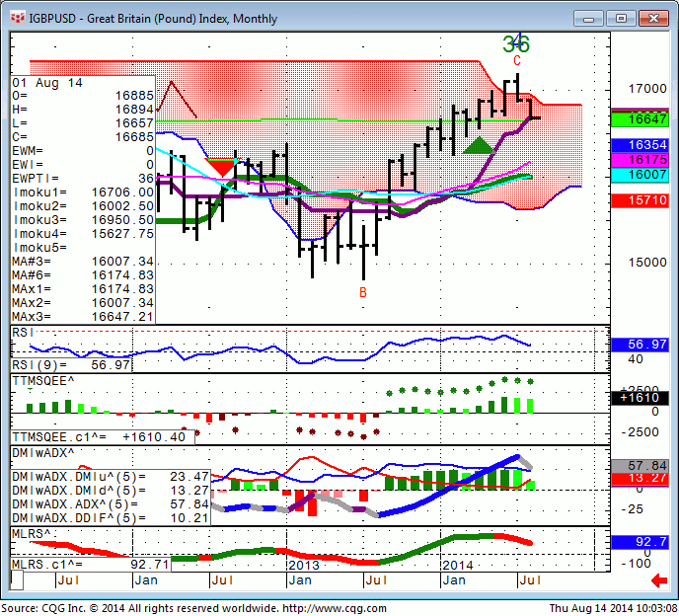Viewport: 679px width, 616px height.
Task: Click the Imoku1= 16706.00 row
Action: [83, 192]
